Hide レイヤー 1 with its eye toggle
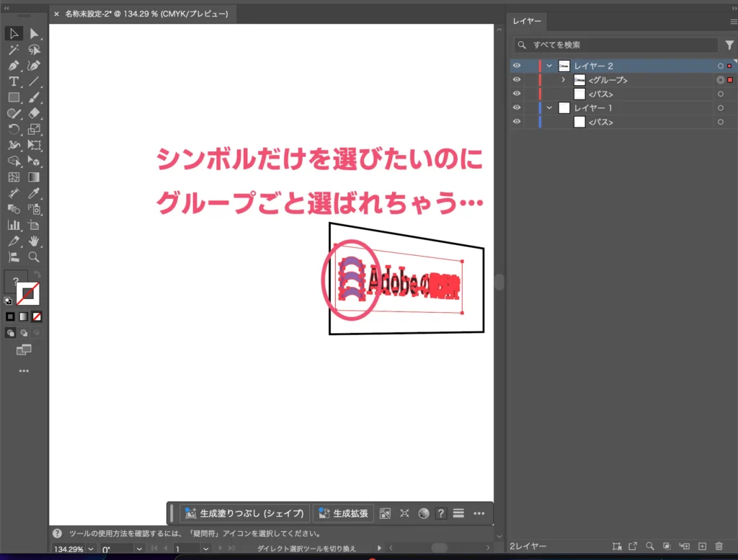 [x=516, y=107]
